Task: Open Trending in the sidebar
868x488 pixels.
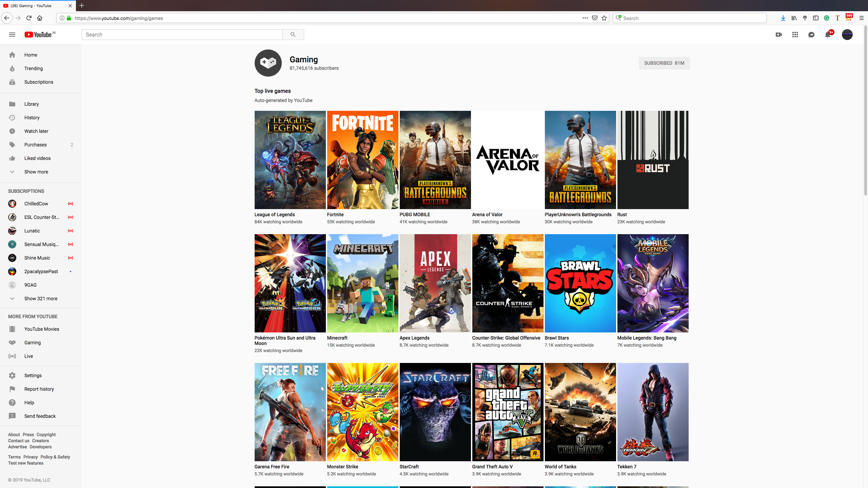Action: 33,68
